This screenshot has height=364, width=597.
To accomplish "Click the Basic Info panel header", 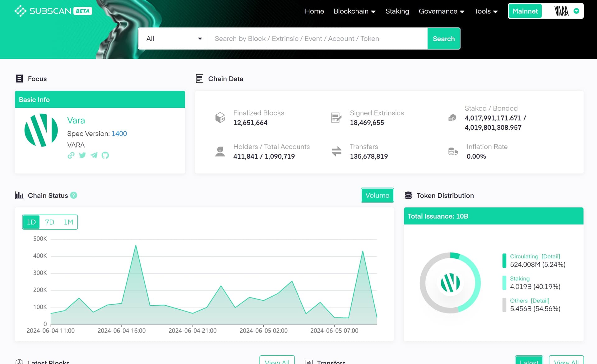I will (x=100, y=99).
